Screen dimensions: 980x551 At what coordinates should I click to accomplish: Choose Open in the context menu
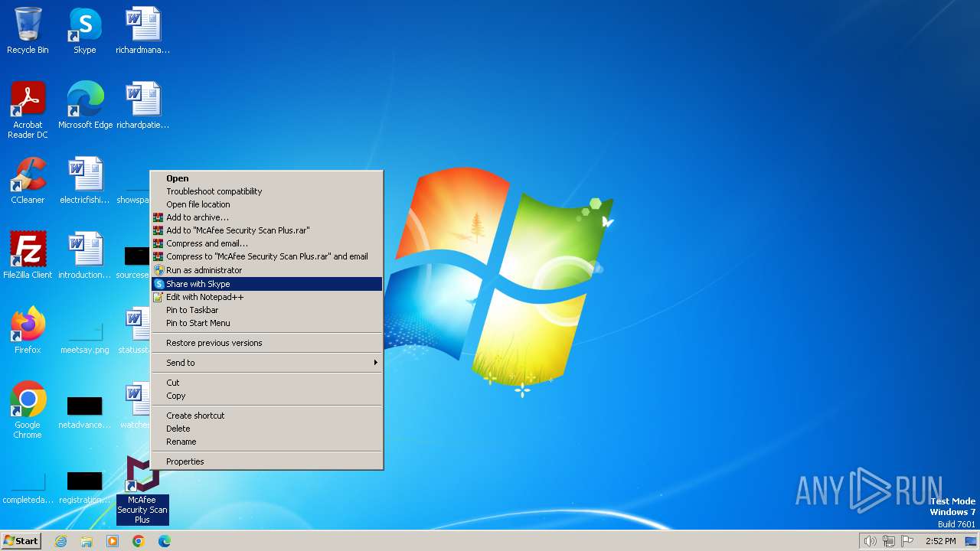point(266,178)
